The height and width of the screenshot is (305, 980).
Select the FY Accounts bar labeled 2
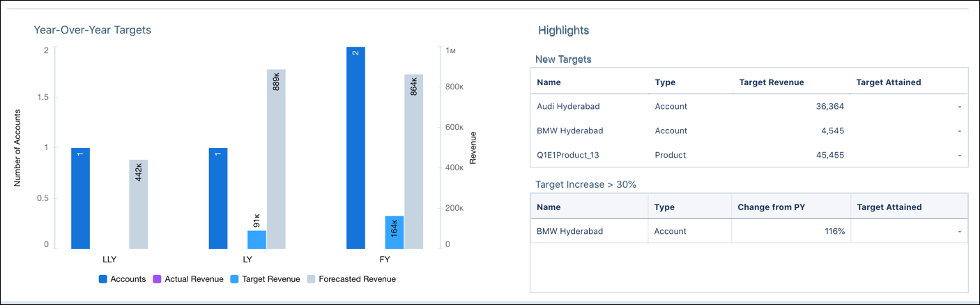pos(355,148)
